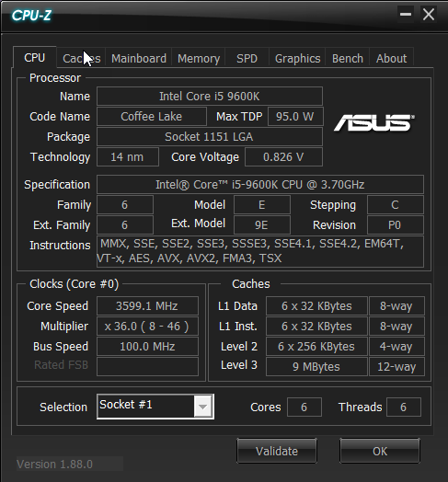The height and width of the screenshot is (482, 448).
Task: Click the Family value 6
Action: [x=125, y=205]
